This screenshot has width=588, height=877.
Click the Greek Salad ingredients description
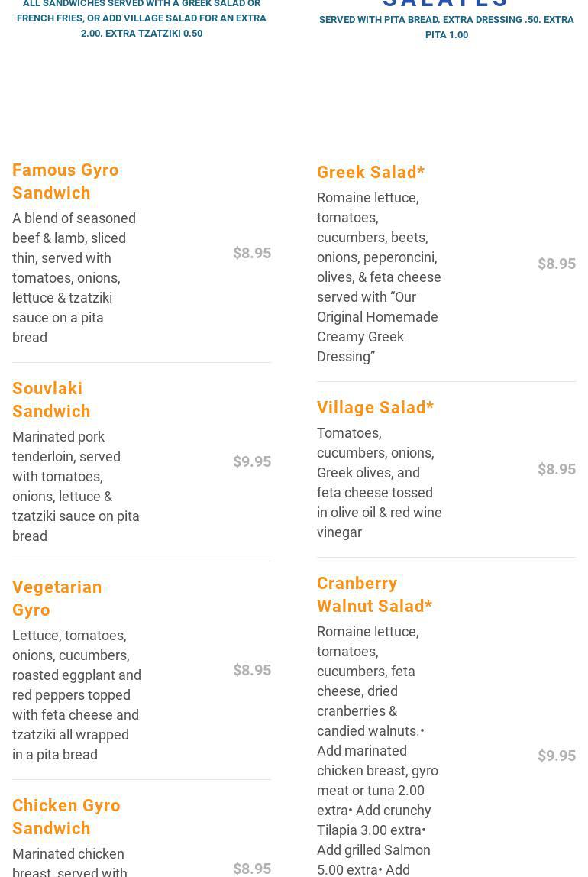click(x=379, y=277)
